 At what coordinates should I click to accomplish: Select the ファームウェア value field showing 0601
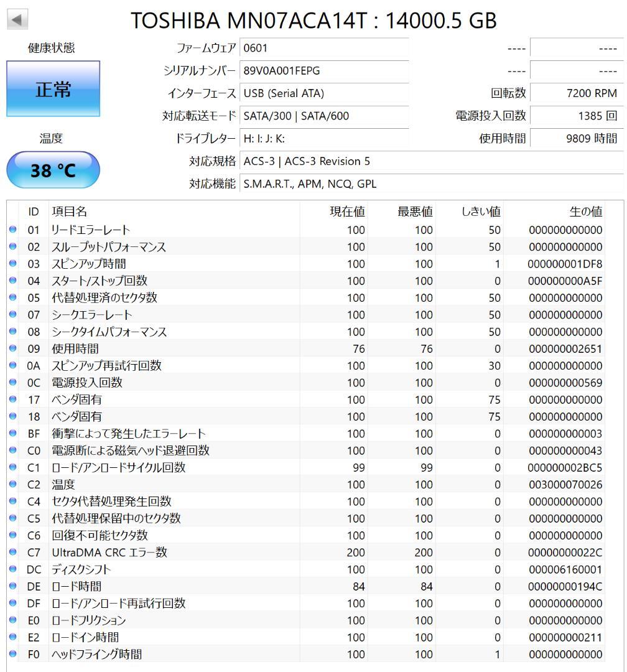click(x=323, y=47)
